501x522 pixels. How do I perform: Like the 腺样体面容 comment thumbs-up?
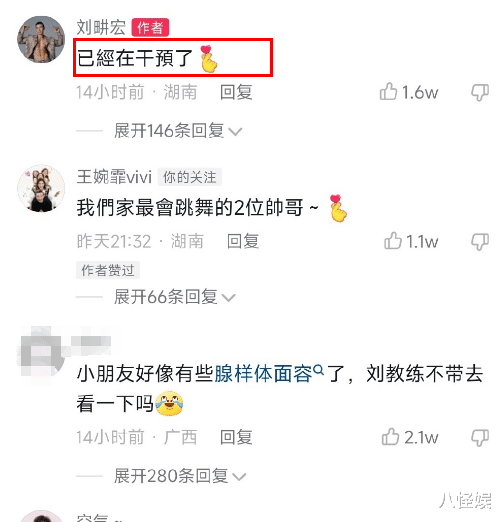pyautogui.click(x=390, y=437)
